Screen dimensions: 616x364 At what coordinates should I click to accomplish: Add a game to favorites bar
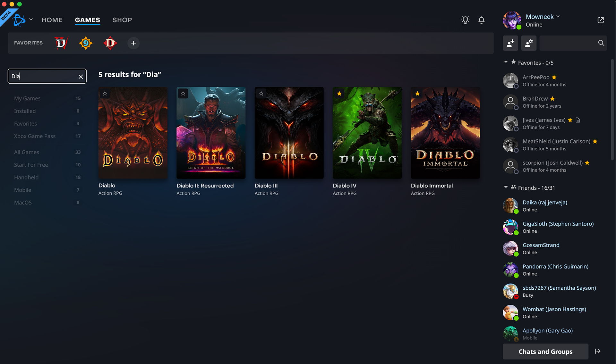click(x=133, y=43)
